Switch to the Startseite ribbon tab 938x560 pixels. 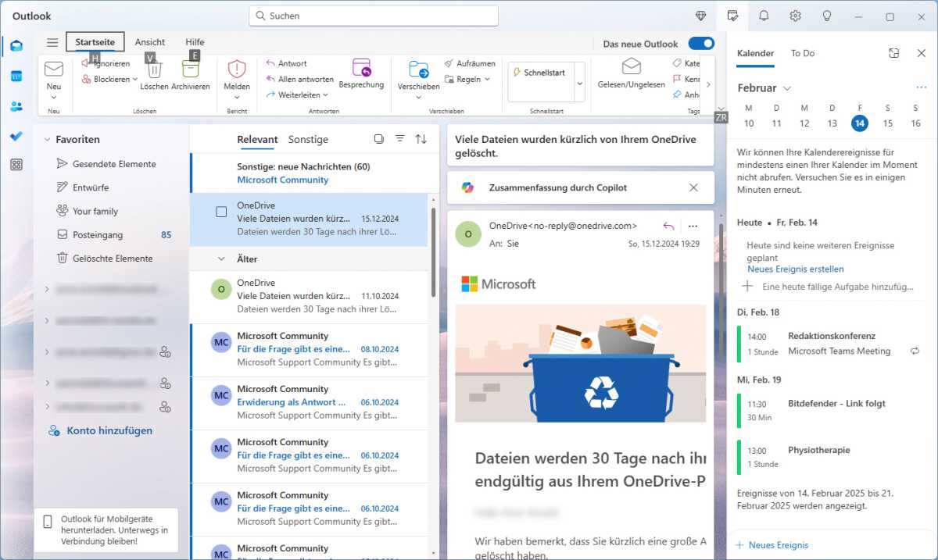point(95,42)
